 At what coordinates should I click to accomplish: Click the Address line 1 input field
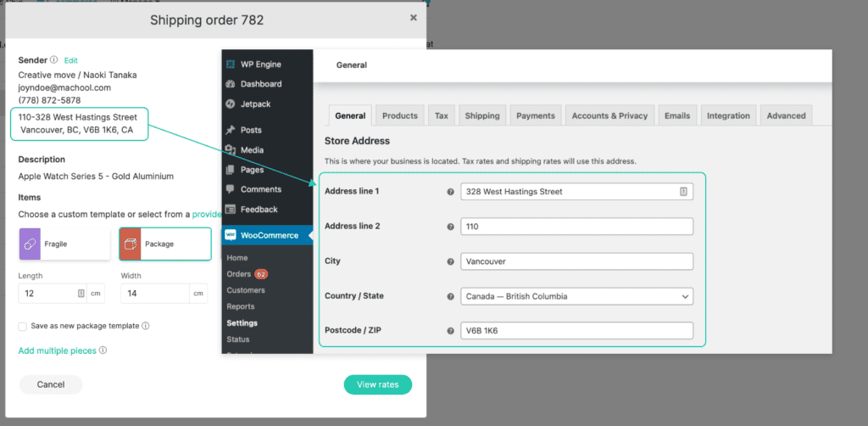[x=576, y=192]
